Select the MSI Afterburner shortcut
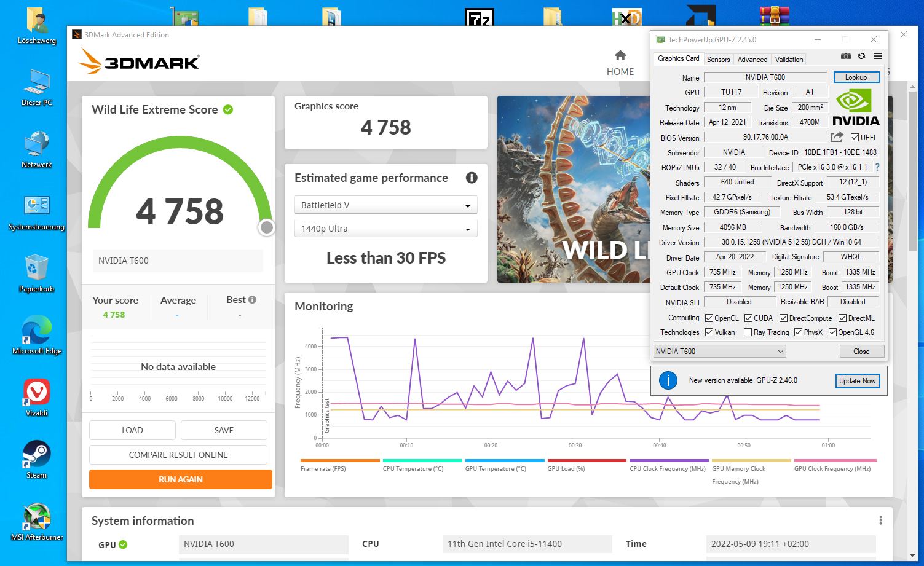 tap(37, 522)
